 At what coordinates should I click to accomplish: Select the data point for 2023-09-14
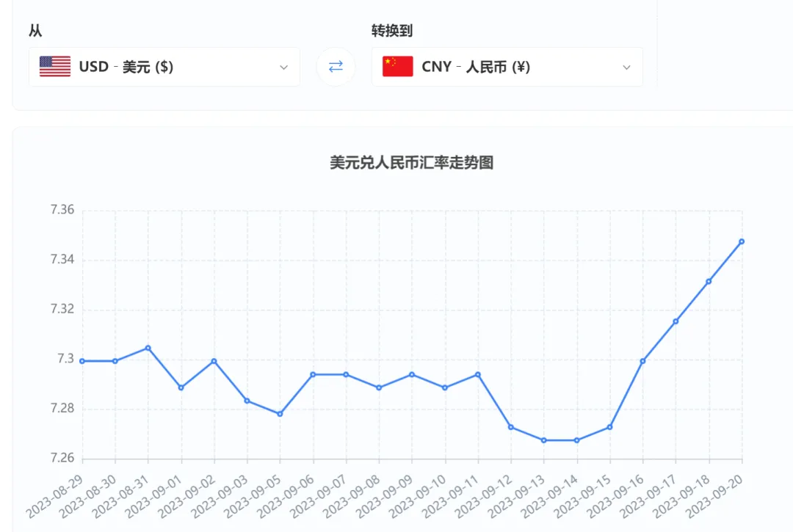point(576,440)
